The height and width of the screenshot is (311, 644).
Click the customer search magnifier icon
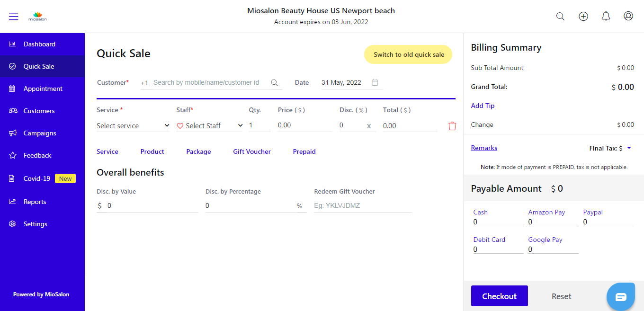click(x=274, y=83)
